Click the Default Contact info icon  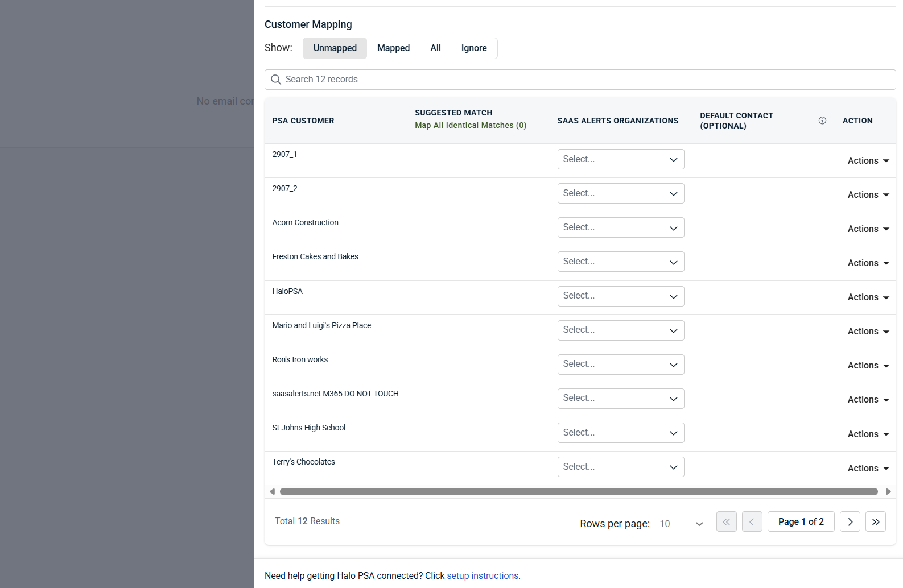pyautogui.click(x=822, y=121)
